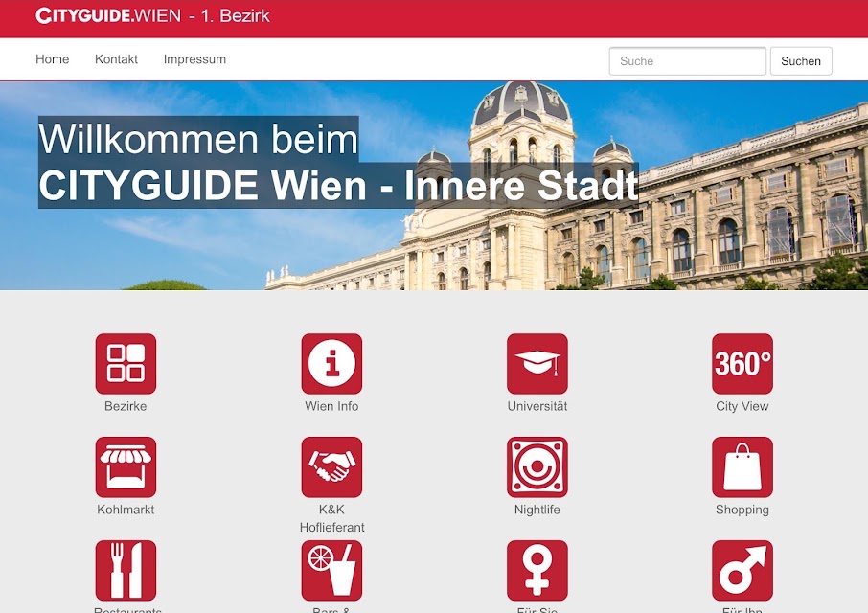This screenshot has height=613, width=868.
Task: Open the Nightlife speaker icon
Action: [x=537, y=467]
